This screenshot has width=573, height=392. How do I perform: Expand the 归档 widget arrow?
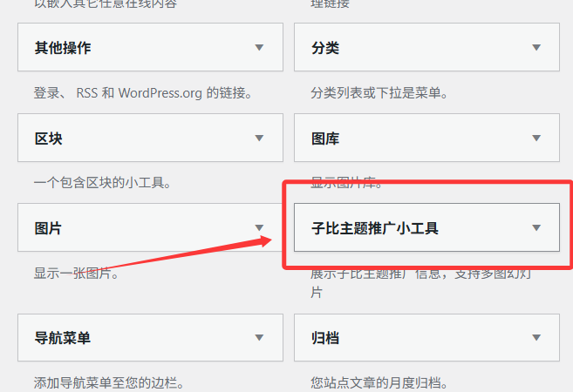tap(536, 338)
